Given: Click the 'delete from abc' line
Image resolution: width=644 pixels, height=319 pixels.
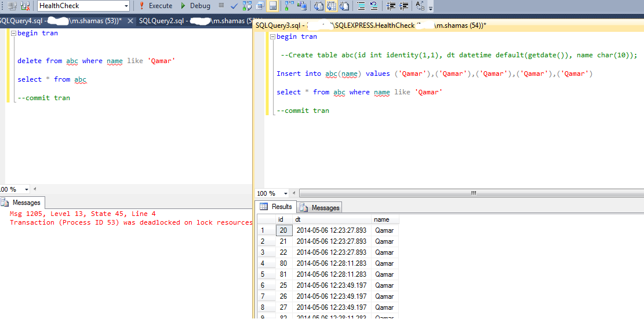Looking at the screenshot, I should pos(97,61).
